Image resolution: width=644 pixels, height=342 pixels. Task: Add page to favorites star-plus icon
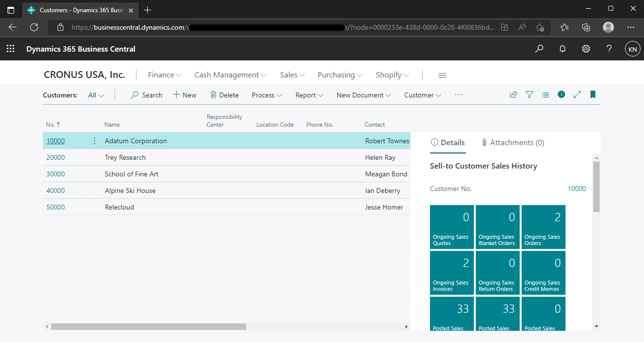click(x=540, y=27)
